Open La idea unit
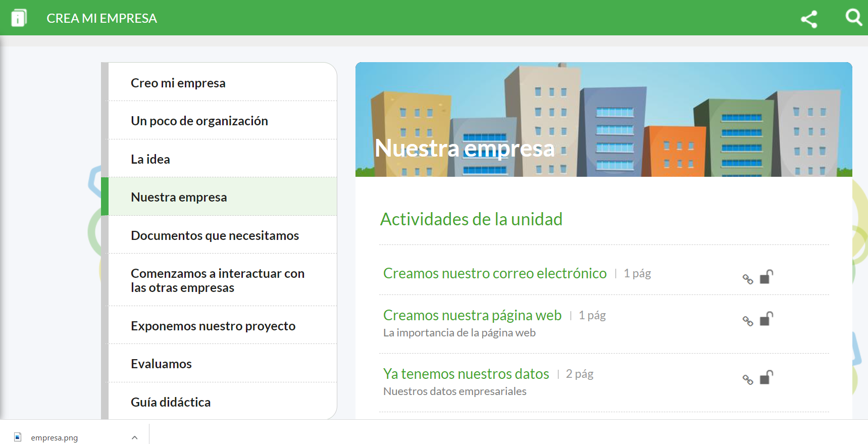868x444 pixels. click(222, 159)
